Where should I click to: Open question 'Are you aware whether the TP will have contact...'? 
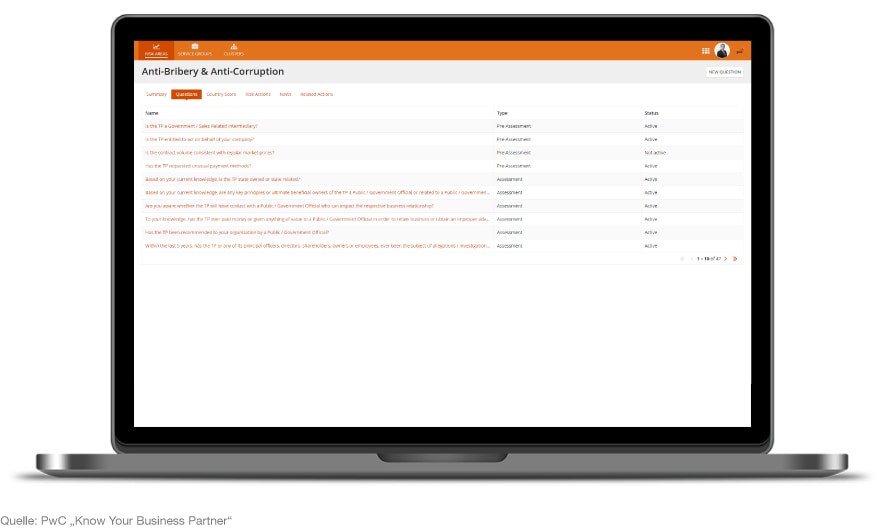click(x=290, y=206)
